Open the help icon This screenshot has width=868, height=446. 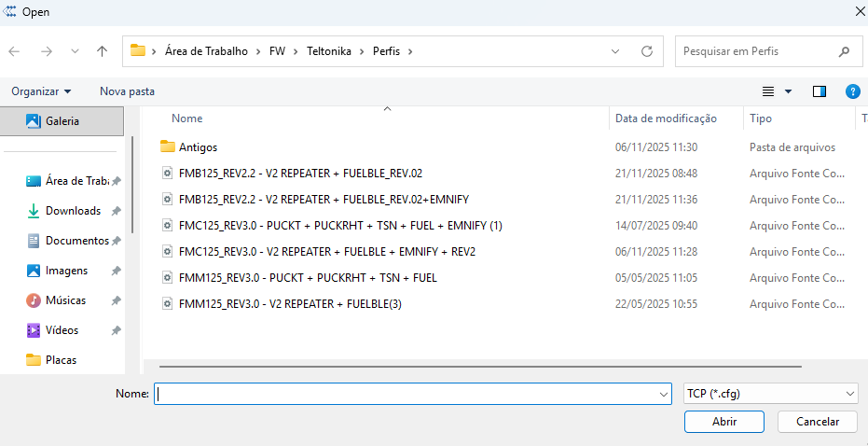(852, 91)
